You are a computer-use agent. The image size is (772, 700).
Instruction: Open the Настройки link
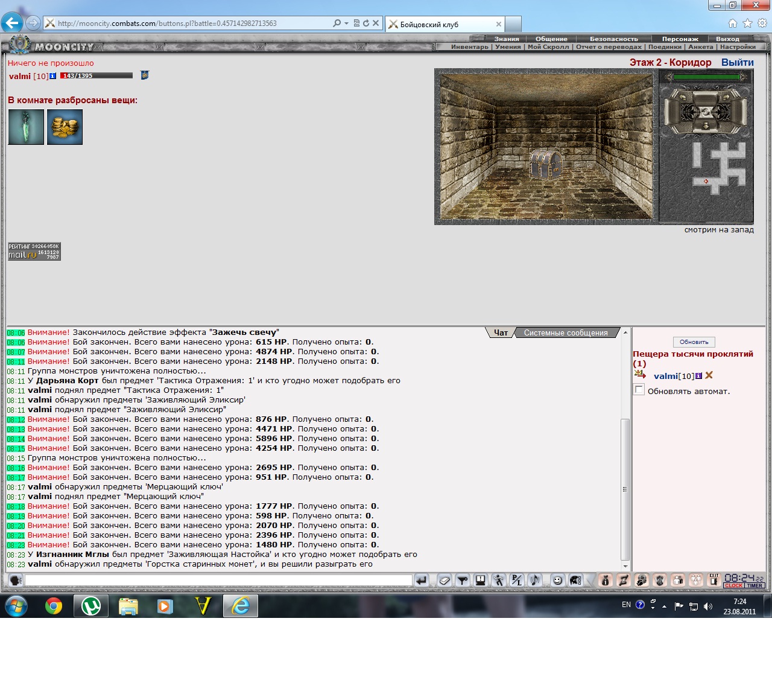coord(738,46)
